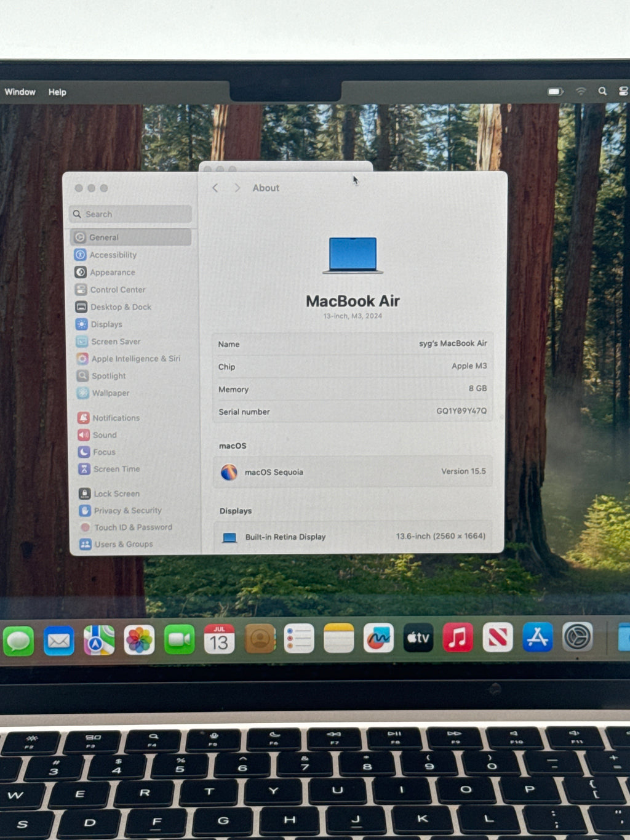This screenshot has height=840, width=630.
Task: Launch Maps from the Dock
Action: click(99, 640)
